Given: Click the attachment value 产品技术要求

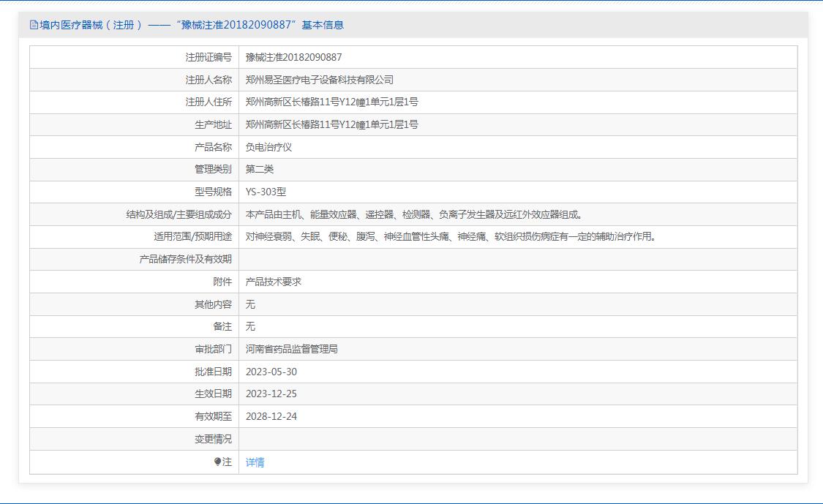Looking at the screenshot, I should point(273,282).
